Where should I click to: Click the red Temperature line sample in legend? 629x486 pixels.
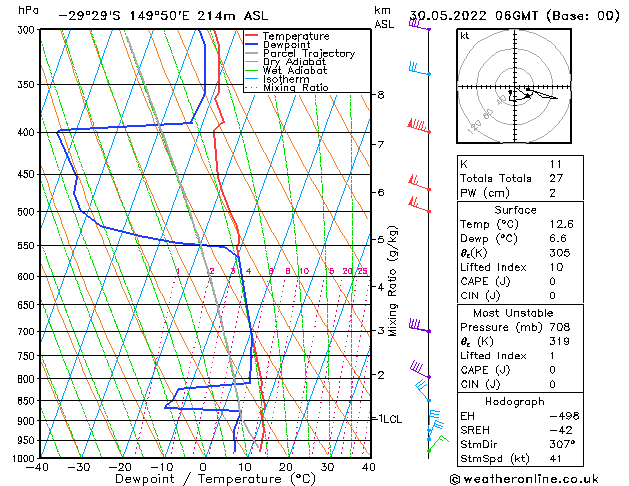click(251, 36)
